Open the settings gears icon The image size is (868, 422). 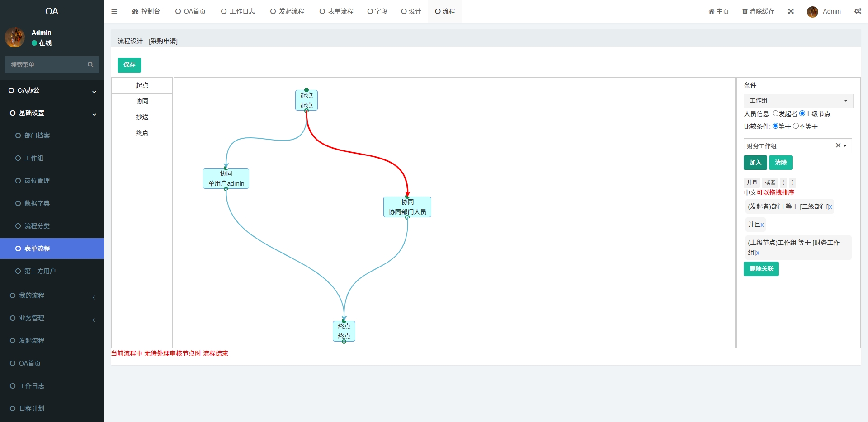(858, 11)
